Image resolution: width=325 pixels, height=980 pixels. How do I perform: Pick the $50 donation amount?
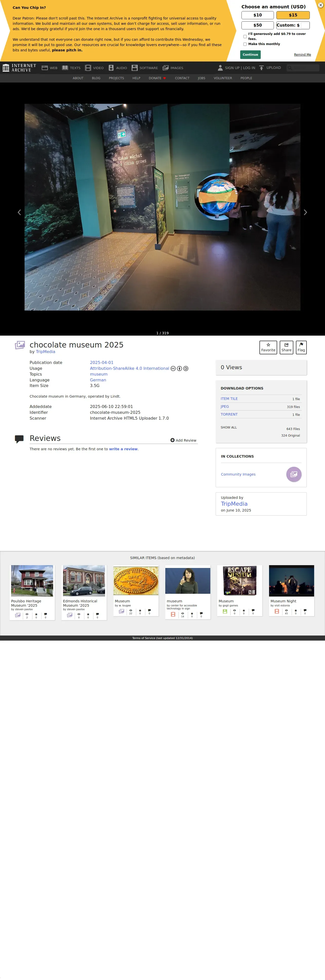258,25
